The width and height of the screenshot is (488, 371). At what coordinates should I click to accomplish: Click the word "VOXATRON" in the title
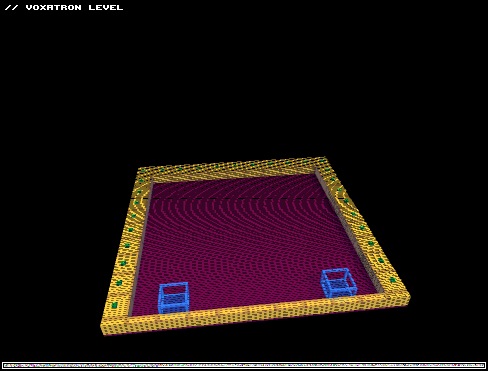coord(54,7)
